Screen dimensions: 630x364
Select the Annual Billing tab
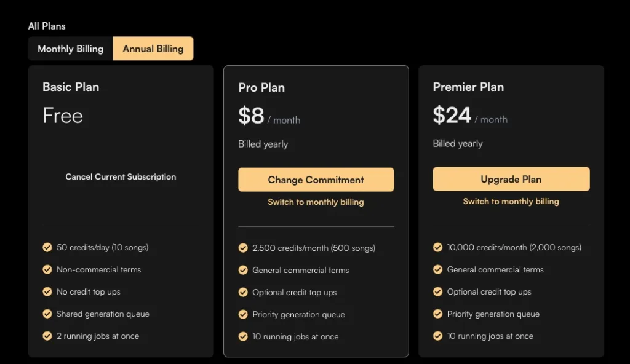[x=153, y=49]
